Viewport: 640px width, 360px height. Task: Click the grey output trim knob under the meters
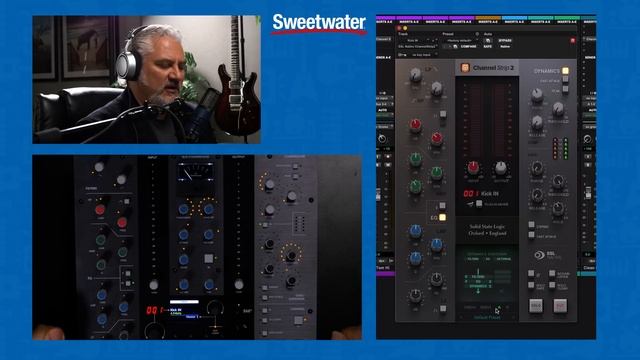tap(501, 167)
